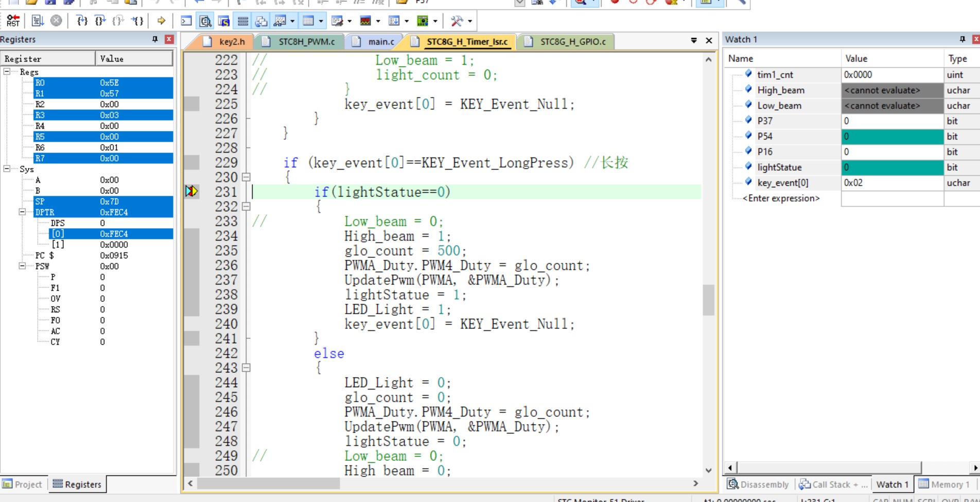Toggle auto-hide pin on the Registers panel
This screenshot has height=502, width=980.
[154, 40]
